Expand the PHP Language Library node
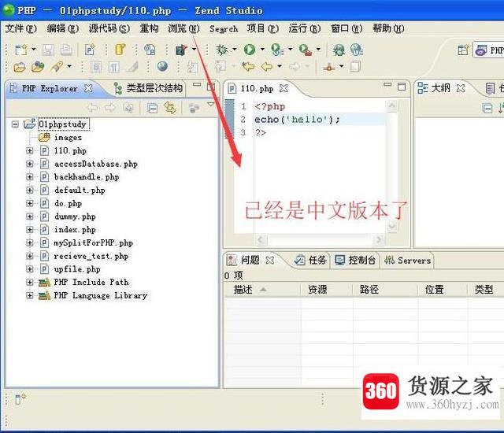The width and height of the screenshot is (504, 433). [30, 295]
